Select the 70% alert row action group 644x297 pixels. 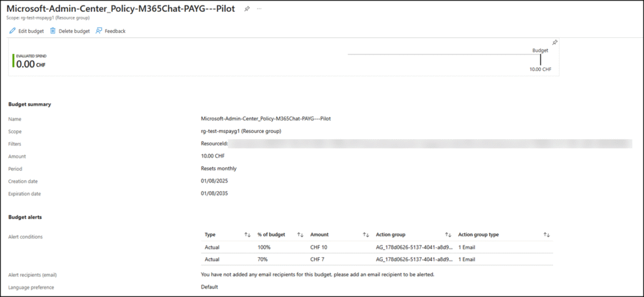414,260
